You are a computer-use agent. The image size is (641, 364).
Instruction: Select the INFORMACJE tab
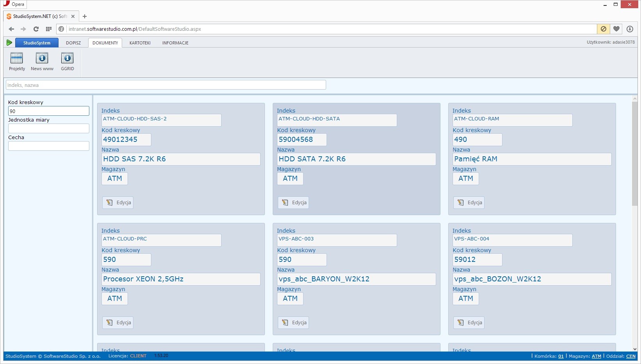tap(175, 43)
